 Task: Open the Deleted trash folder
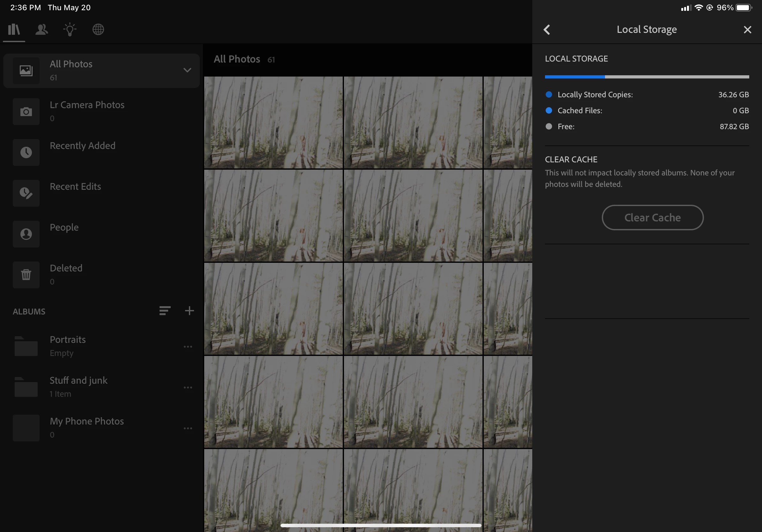pyautogui.click(x=66, y=274)
